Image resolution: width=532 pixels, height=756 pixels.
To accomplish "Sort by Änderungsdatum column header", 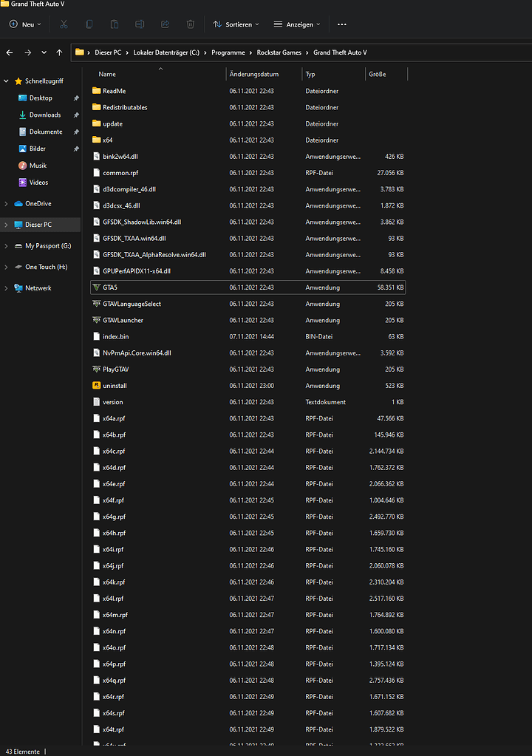I will pyautogui.click(x=254, y=74).
